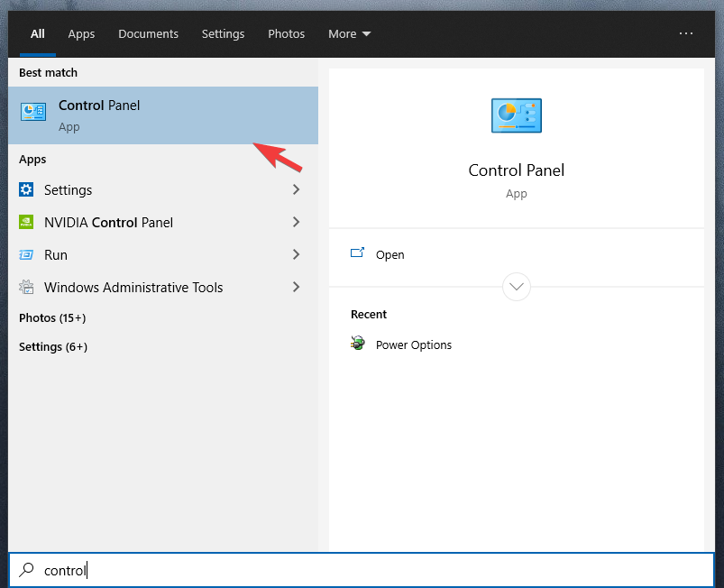Select Windows Administrative Tools result

(163, 287)
